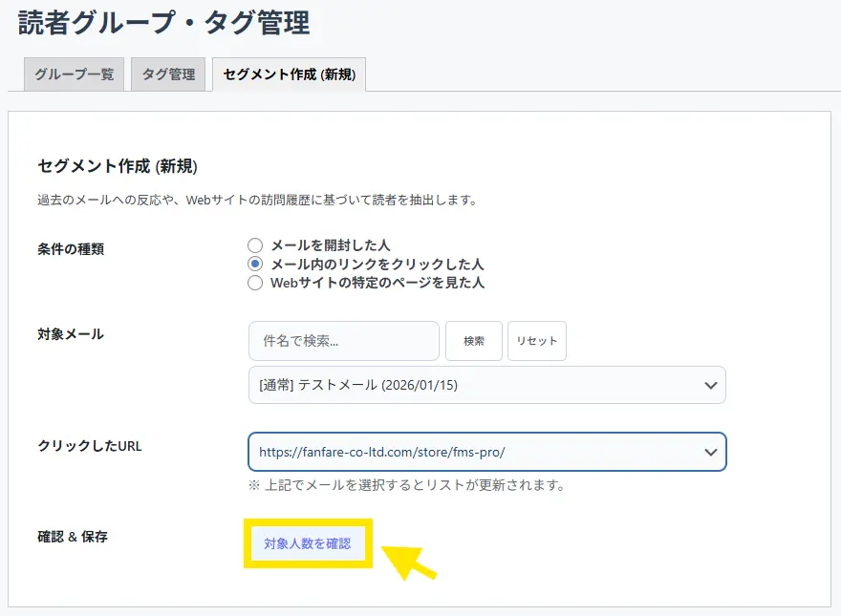Click the セグメント作成 (新規) section heading
This screenshot has height=616, width=841.
point(118,166)
